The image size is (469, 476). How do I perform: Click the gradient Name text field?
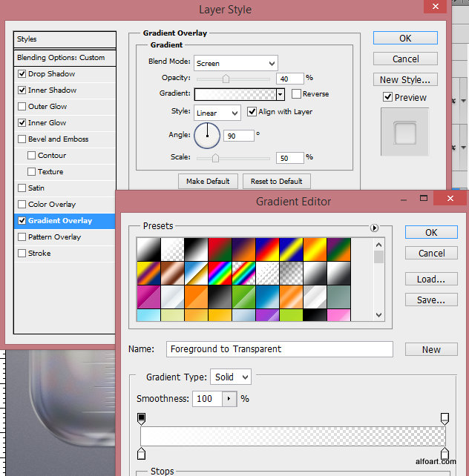[x=279, y=349]
